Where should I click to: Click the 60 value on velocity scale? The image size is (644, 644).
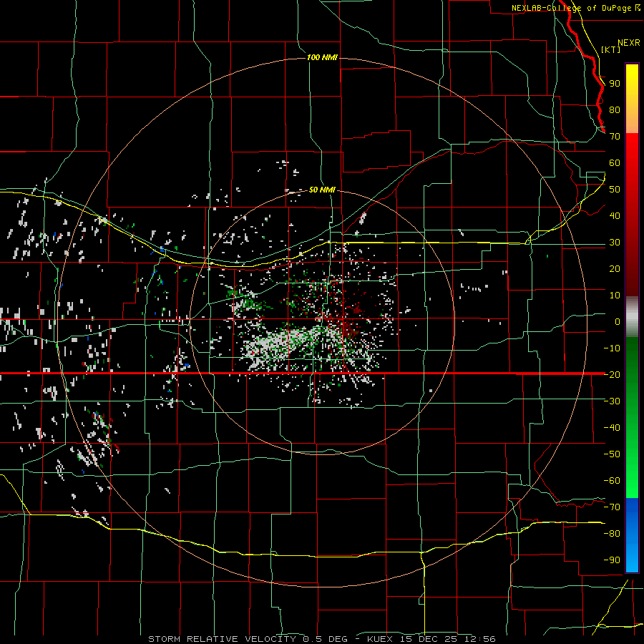pyautogui.click(x=615, y=162)
